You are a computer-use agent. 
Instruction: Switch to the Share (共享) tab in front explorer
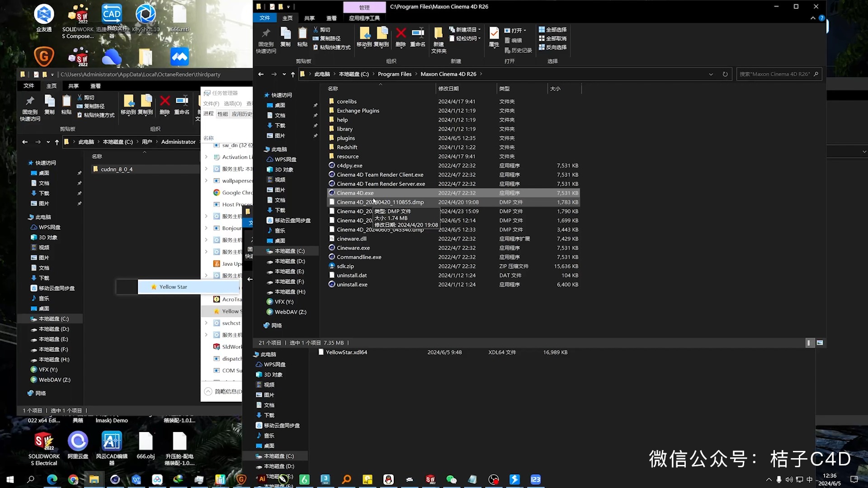[309, 18]
